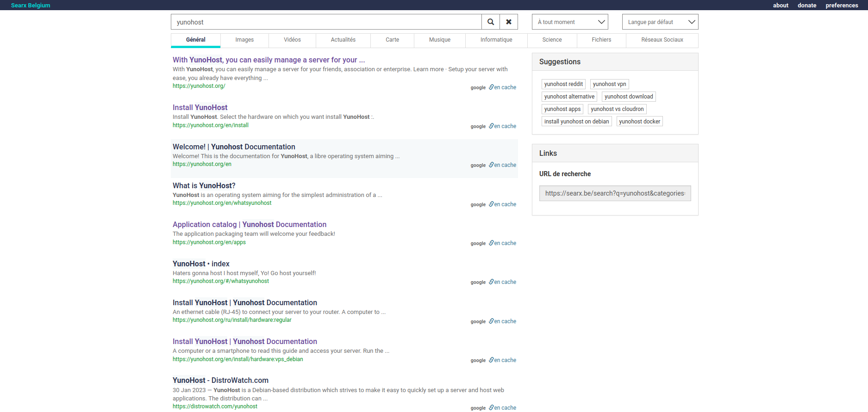Go to preferences

[842, 6]
